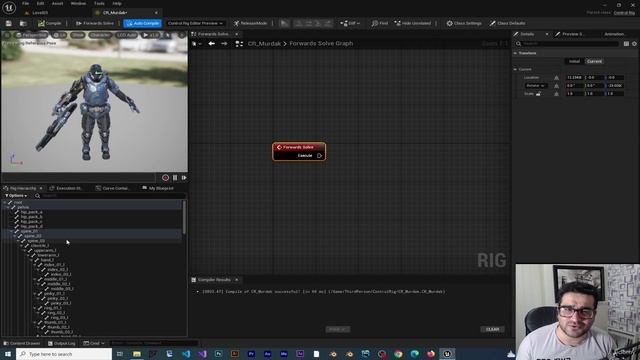The width and height of the screenshot is (640, 360).
Task: Click the Browse to asset icon
Action: click(23, 23)
